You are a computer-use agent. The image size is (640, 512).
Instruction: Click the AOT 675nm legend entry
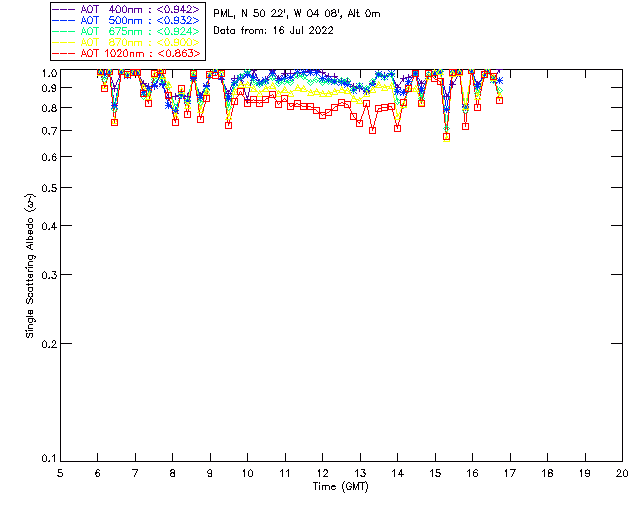[126, 31]
